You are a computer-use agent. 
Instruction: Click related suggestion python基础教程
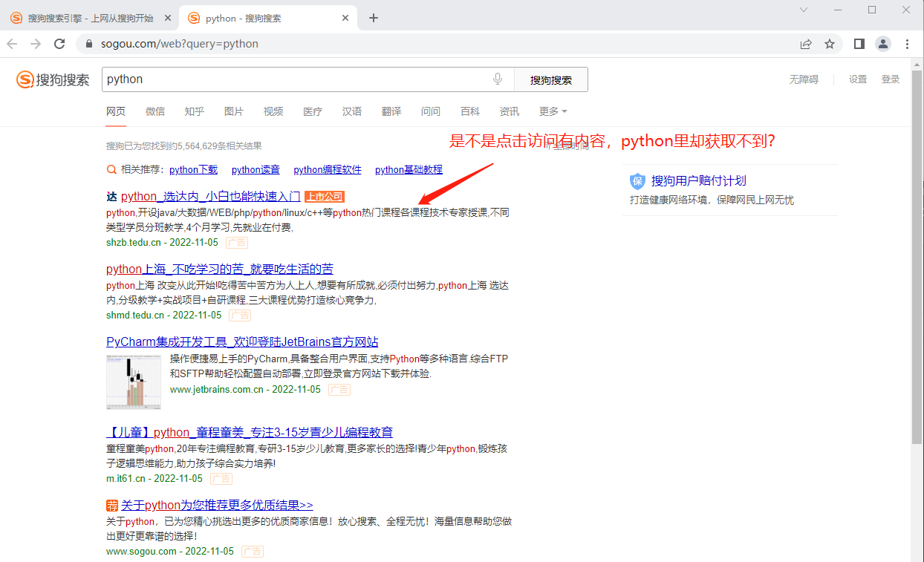(409, 169)
